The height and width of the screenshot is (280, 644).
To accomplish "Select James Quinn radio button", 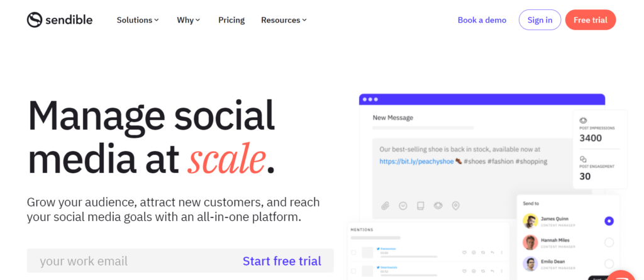I will click(609, 221).
